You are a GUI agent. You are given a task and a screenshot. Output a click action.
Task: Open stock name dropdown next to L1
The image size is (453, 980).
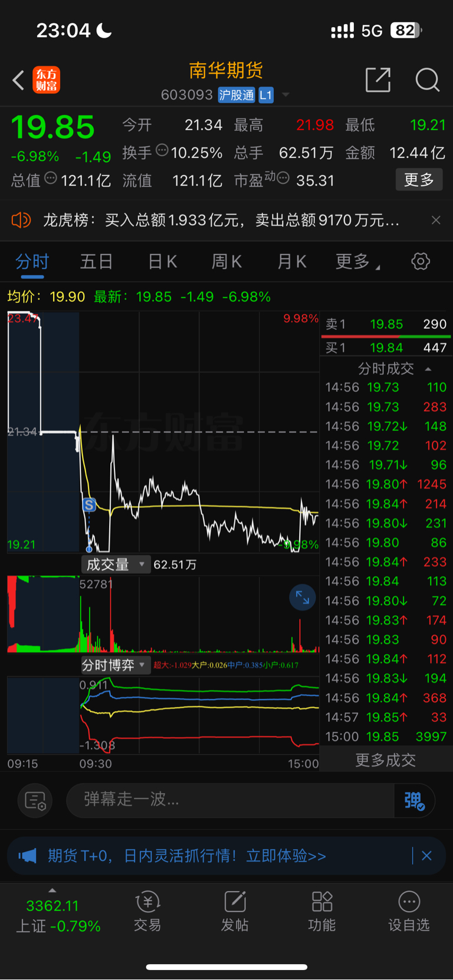point(286,94)
